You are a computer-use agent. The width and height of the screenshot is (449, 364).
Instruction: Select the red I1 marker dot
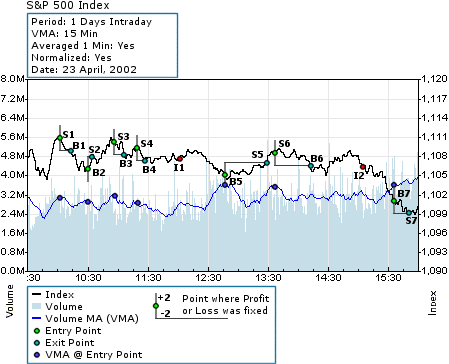(180, 159)
